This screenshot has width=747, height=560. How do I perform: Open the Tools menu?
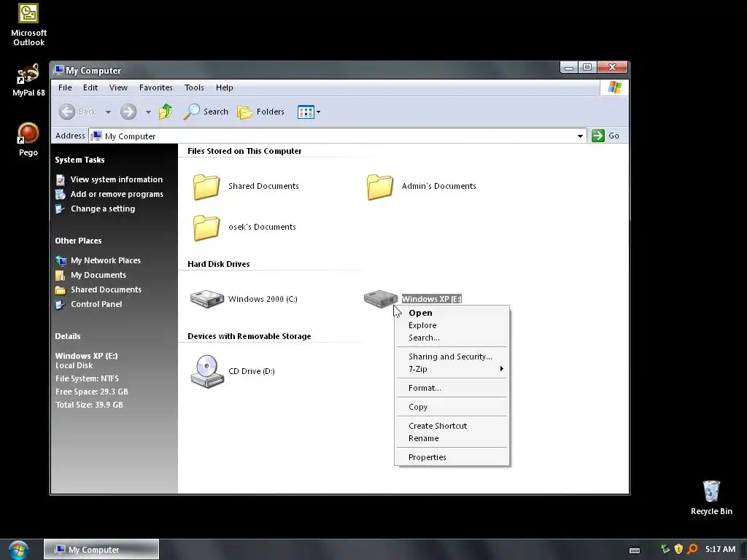(194, 87)
